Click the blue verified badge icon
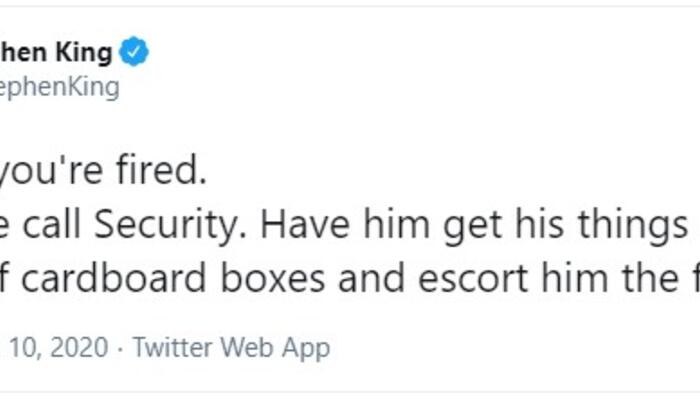Screen dimensions: 700x400 (x=135, y=52)
